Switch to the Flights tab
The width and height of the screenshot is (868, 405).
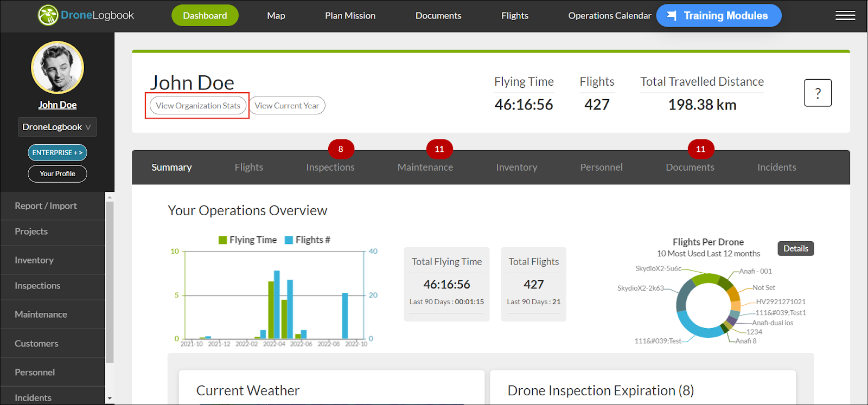pos(249,168)
